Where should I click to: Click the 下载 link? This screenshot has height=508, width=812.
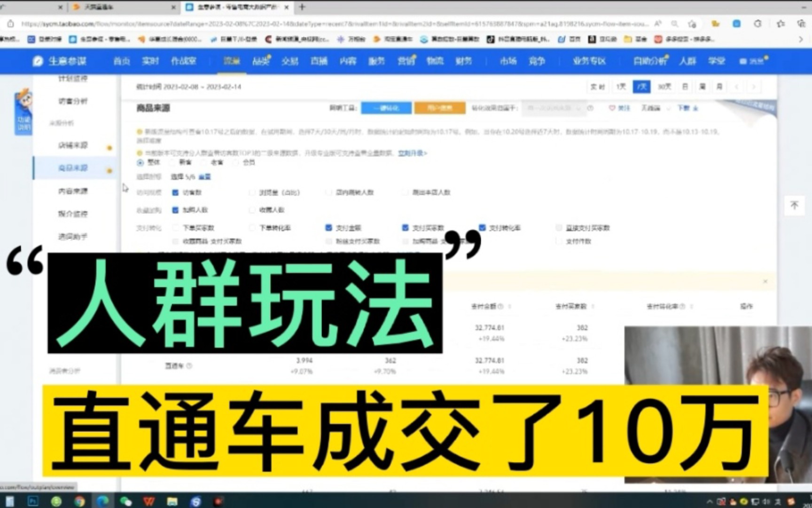click(x=687, y=108)
